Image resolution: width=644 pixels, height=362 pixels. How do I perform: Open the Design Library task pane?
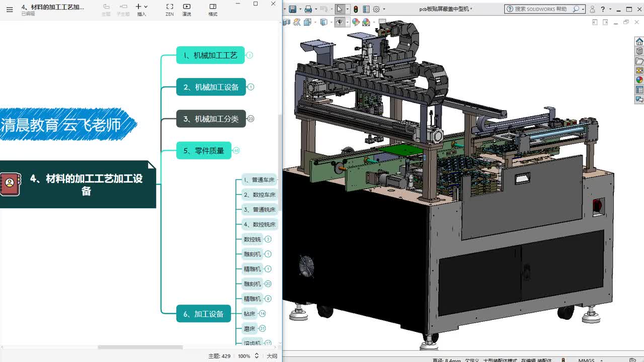639,51
